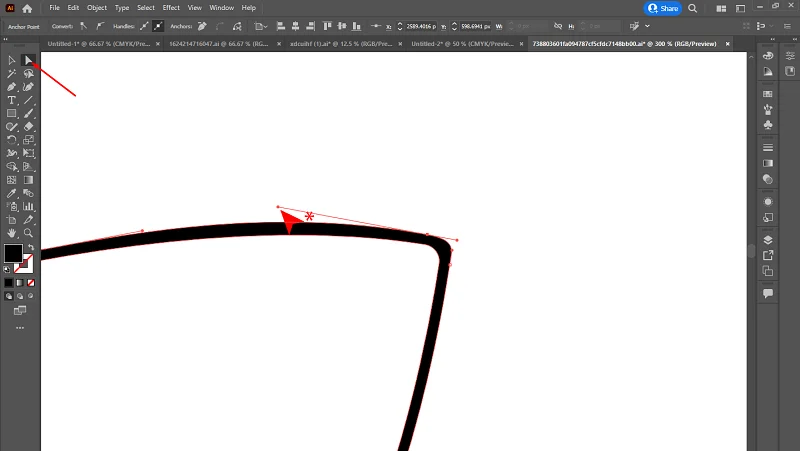Image resolution: width=800 pixels, height=451 pixels.
Task: Select the Paintbrush tool
Action: [29, 113]
